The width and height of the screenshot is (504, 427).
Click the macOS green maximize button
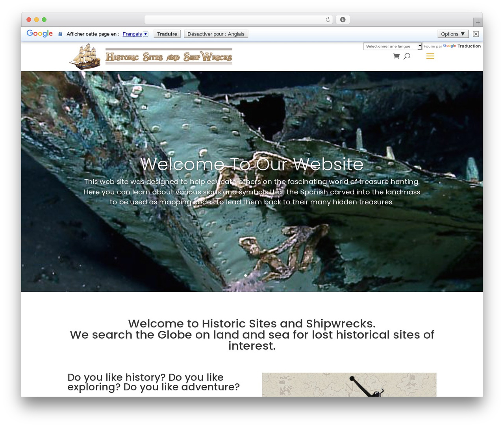click(44, 20)
